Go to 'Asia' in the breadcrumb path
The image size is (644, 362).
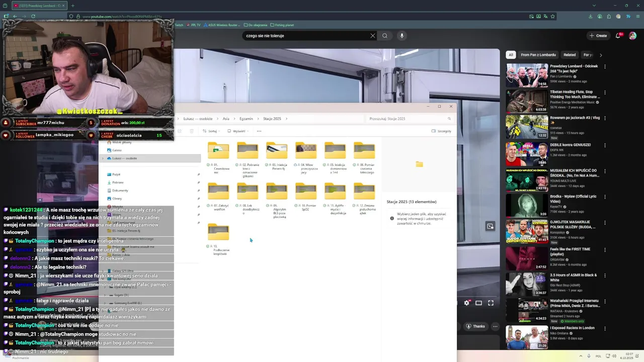(x=226, y=119)
